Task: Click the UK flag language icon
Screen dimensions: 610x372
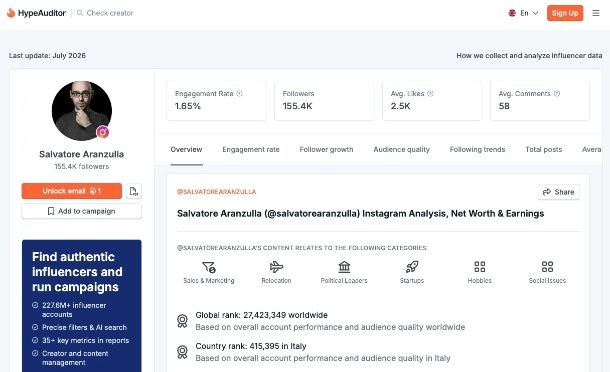Action: 512,13
